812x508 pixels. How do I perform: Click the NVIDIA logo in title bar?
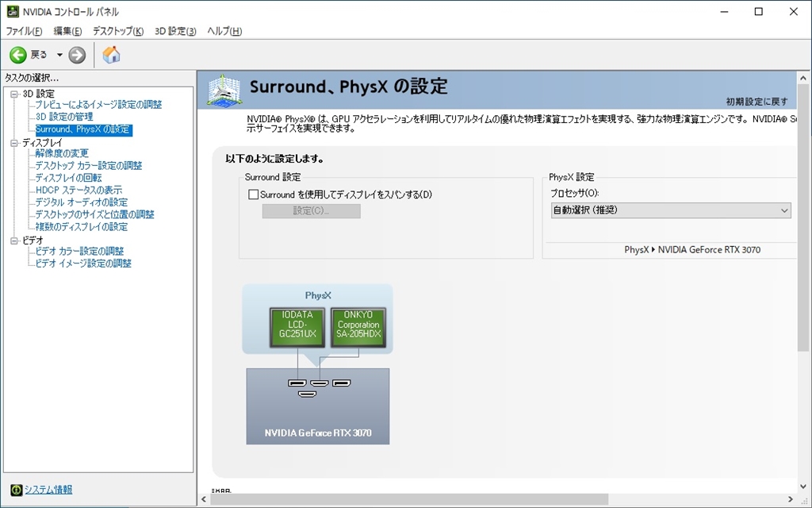[x=13, y=11]
